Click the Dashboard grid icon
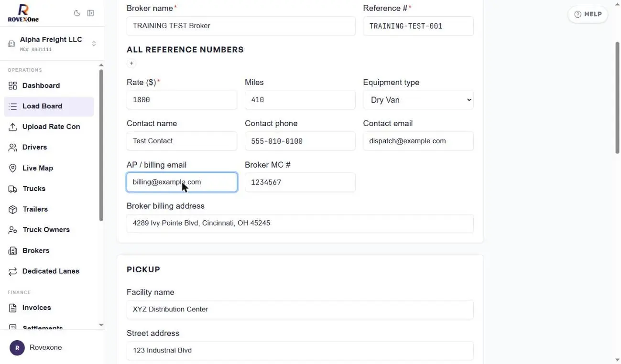Image resolution: width=621 pixels, height=364 pixels. [13, 86]
